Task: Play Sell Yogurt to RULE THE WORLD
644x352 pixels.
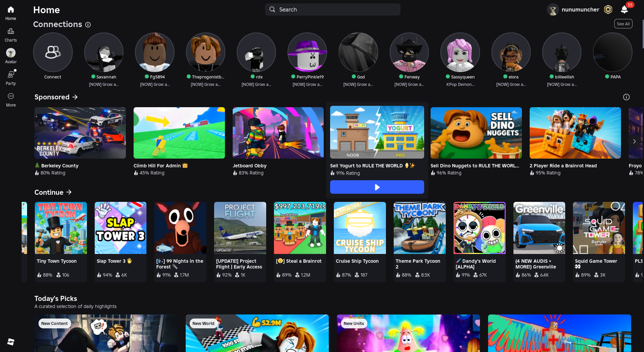Action: pyautogui.click(x=377, y=187)
